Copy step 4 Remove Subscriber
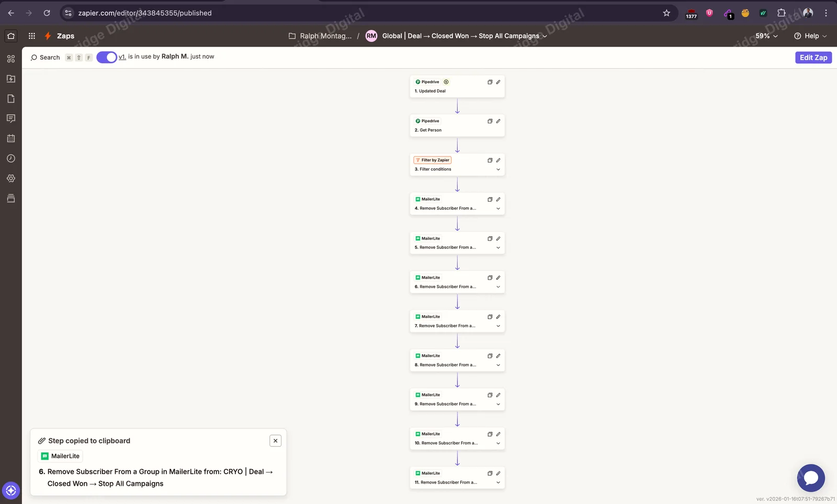 coord(490,199)
